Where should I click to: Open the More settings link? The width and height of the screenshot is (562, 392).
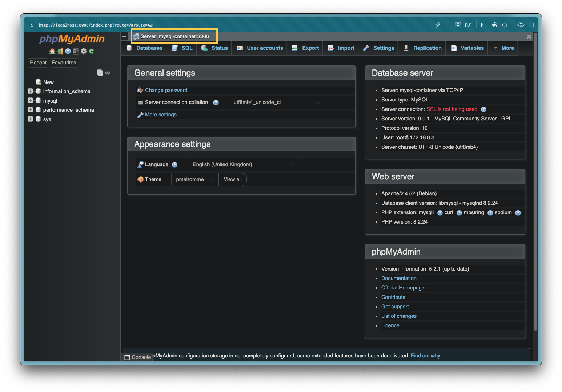(161, 115)
